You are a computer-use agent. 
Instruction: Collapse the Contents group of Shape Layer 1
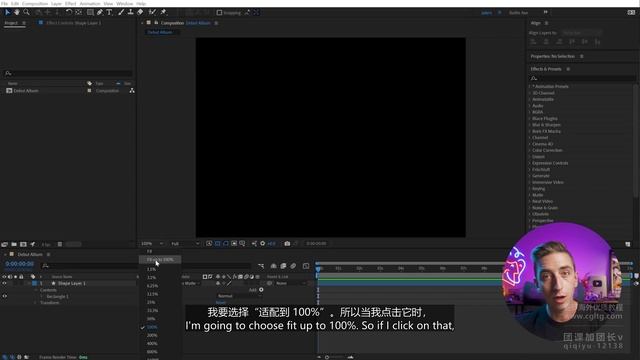coord(36,290)
